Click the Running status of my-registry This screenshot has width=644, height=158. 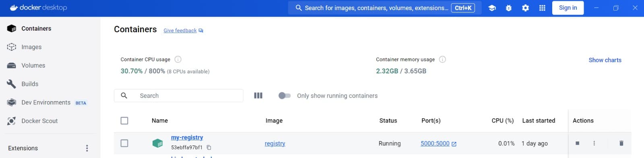coord(390,143)
